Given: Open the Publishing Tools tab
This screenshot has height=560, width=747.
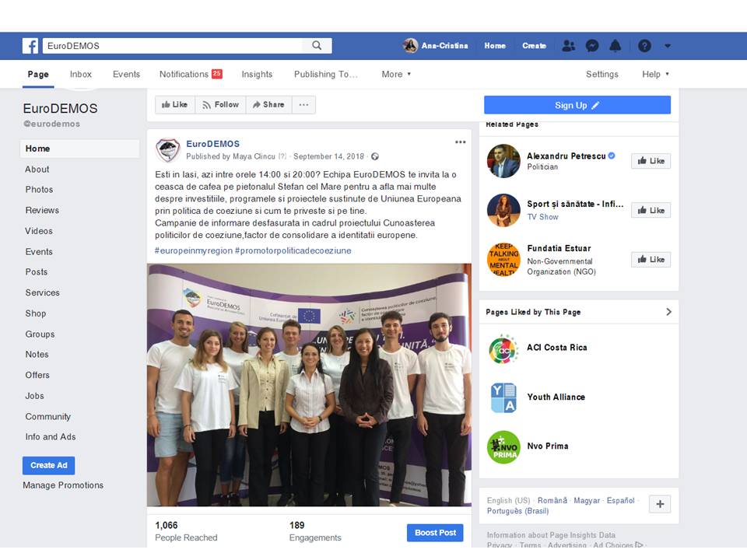Looking at the screenshot, I should pyautogui.click(x=325, y=75).
